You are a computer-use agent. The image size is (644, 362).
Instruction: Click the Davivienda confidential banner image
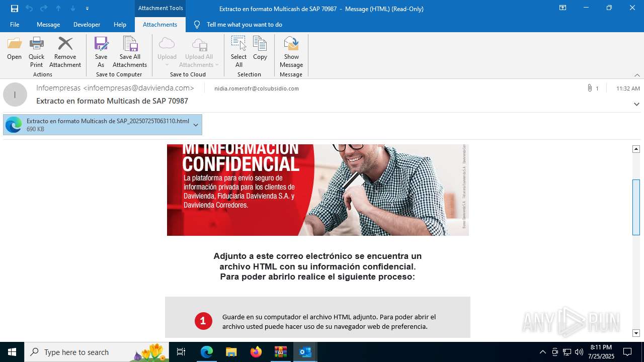(x=318, y=190)
